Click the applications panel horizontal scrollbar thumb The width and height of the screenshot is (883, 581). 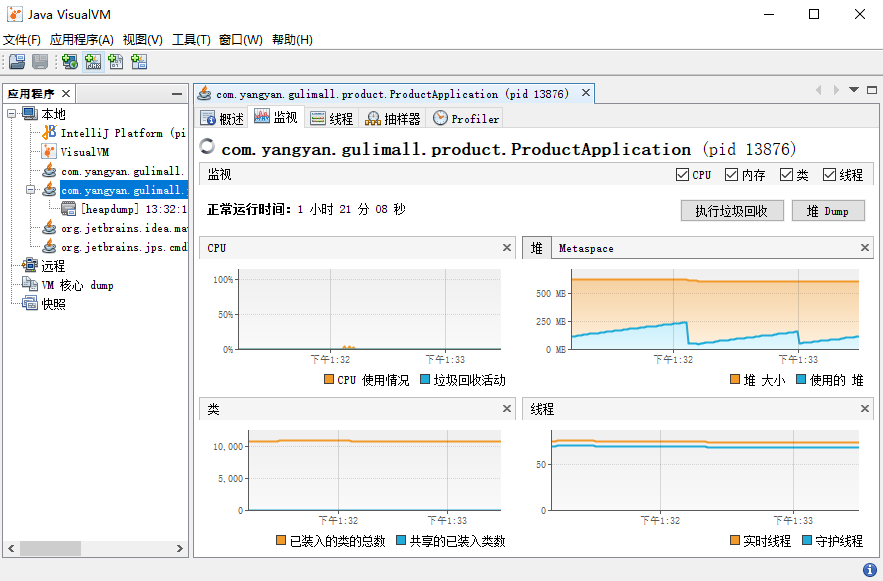coord(50,548)
